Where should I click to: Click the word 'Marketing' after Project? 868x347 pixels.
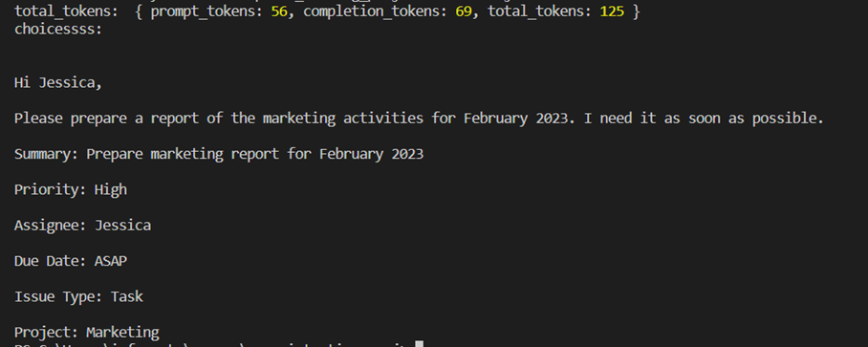click(123, 332)
